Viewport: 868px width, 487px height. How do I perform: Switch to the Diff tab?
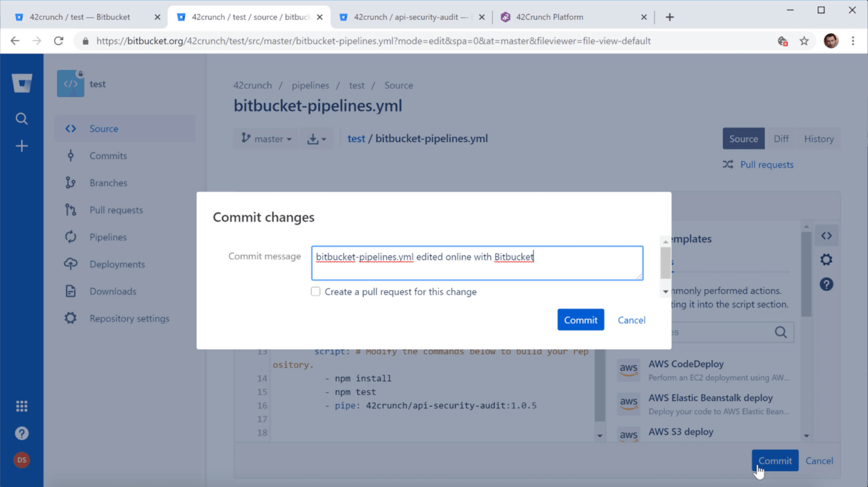click(x=781, y=138)
